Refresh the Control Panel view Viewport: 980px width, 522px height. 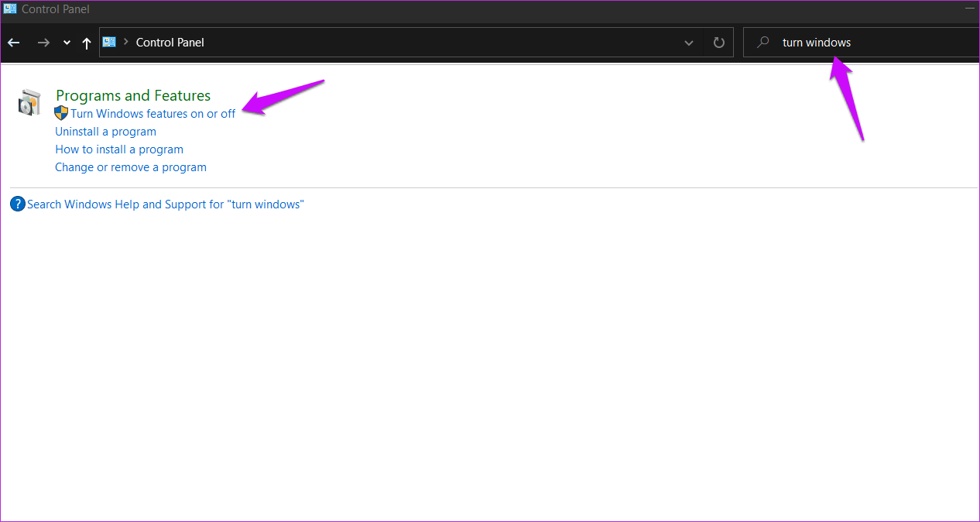click(718, 43)
